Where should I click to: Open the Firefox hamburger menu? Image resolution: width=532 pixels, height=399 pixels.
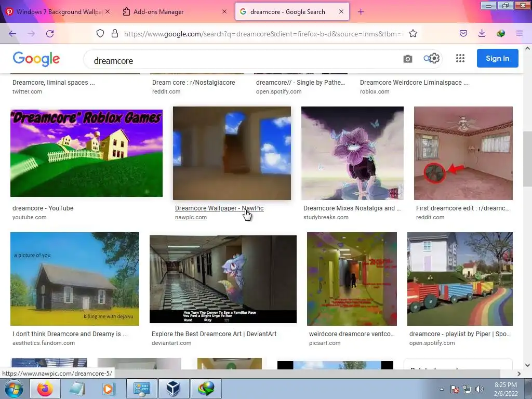(520, 33)
